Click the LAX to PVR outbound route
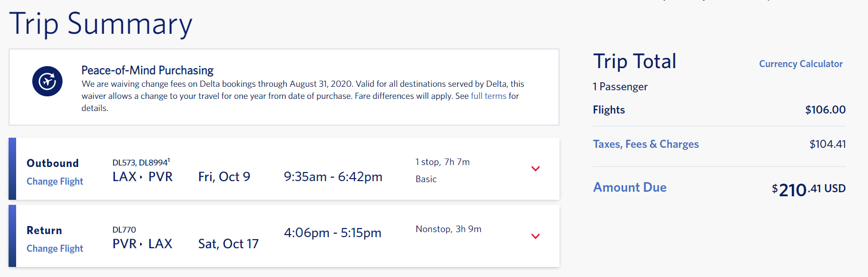 pyautogui.click(x=142, y=177)
